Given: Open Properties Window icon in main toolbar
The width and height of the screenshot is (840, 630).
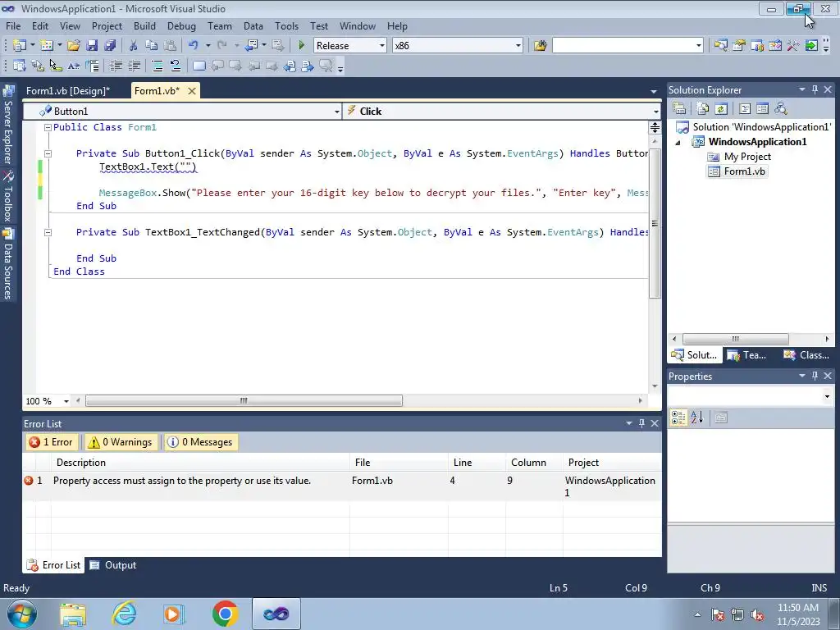Looking at the screenshot, I should point(739,46).
